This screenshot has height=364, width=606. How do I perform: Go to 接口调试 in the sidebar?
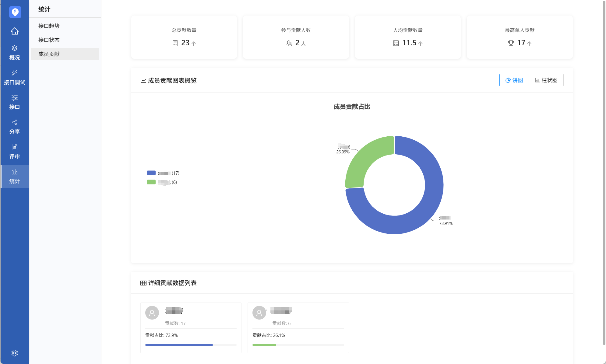coord(15,77)
